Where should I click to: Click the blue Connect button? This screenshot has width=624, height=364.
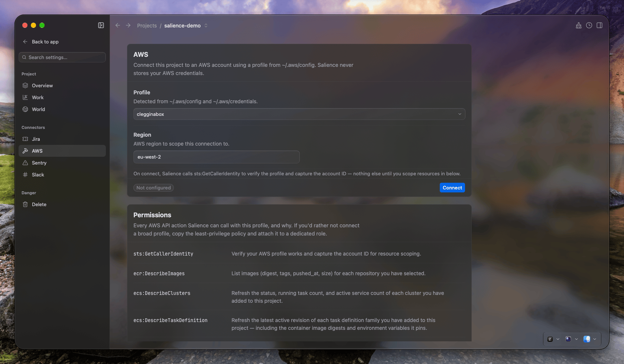(452, 188)
